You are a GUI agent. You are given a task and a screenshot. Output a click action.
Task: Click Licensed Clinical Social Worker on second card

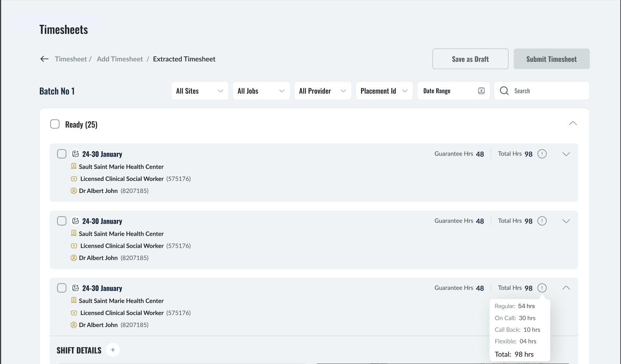122,246
